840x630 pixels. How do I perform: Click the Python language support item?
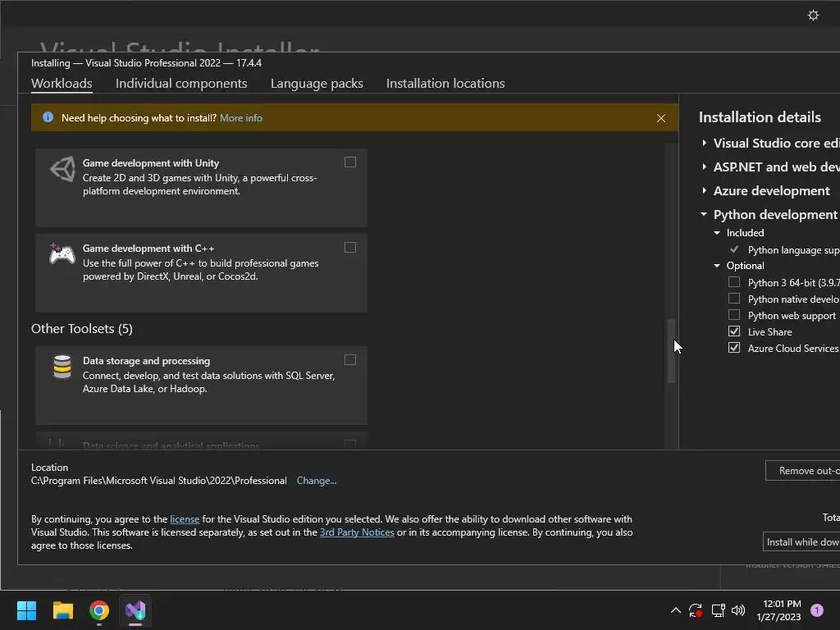[793, 250]
